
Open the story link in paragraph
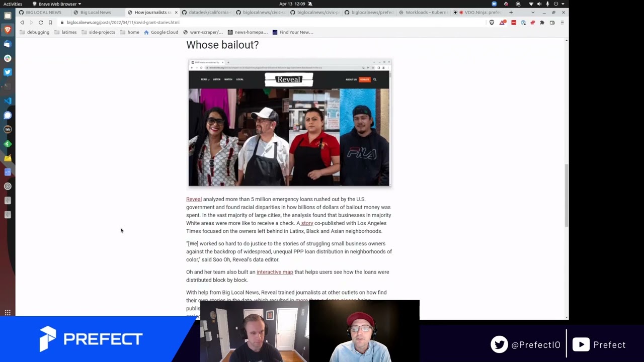tap(307, 223)
